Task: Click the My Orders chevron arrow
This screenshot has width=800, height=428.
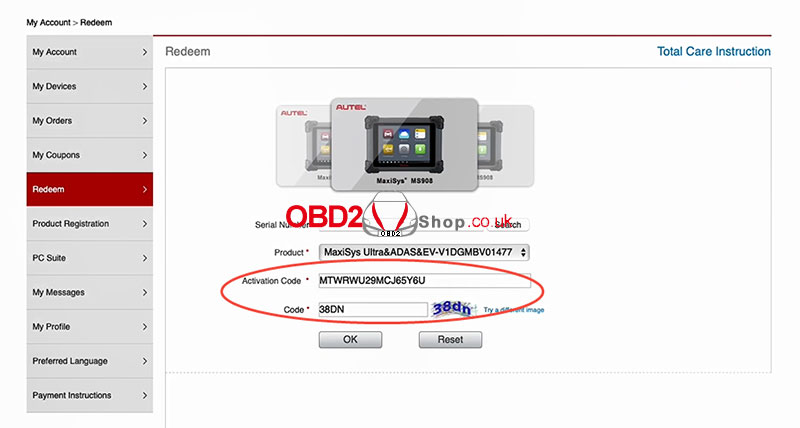Action: click(x=144, y=121)
